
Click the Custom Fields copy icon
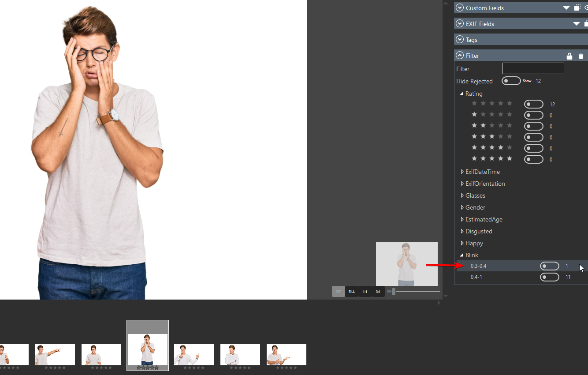(577, 8)
